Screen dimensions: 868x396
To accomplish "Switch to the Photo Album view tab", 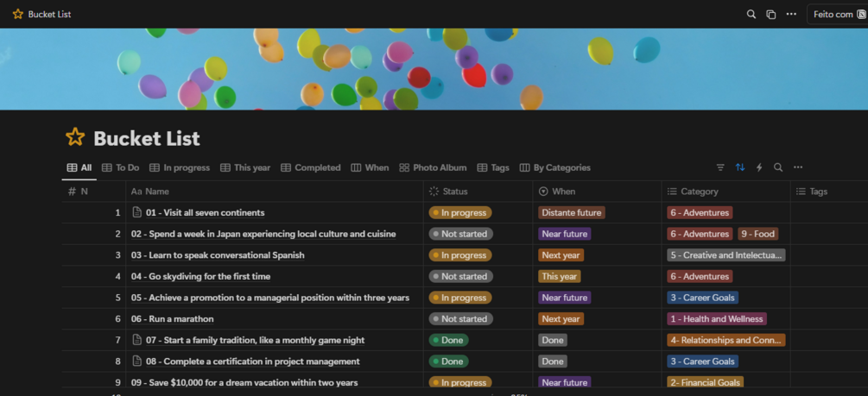I will pos(433,167).
